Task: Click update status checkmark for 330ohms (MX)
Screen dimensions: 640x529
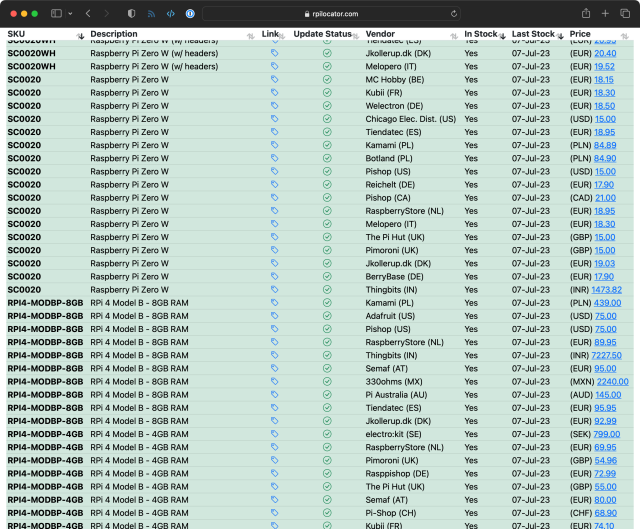Action: coord(327,382)
